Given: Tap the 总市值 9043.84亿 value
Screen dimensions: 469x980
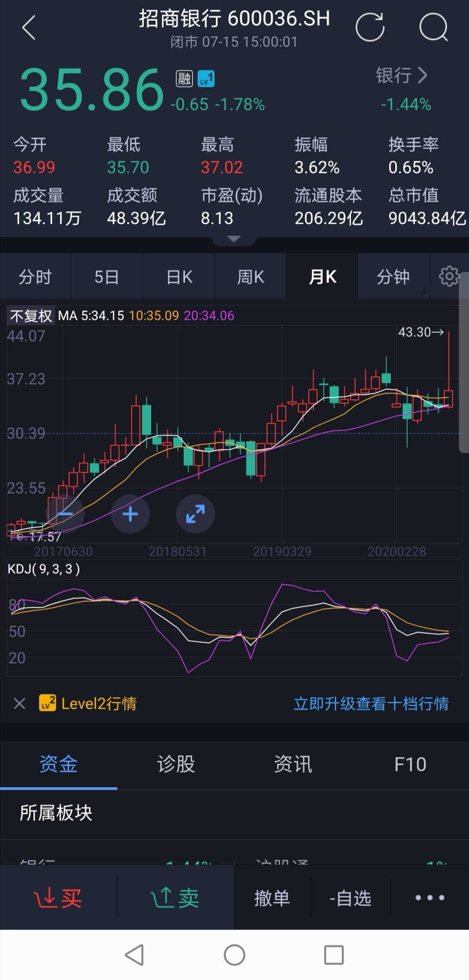Looking at the screenshot, I should (427, 218).
